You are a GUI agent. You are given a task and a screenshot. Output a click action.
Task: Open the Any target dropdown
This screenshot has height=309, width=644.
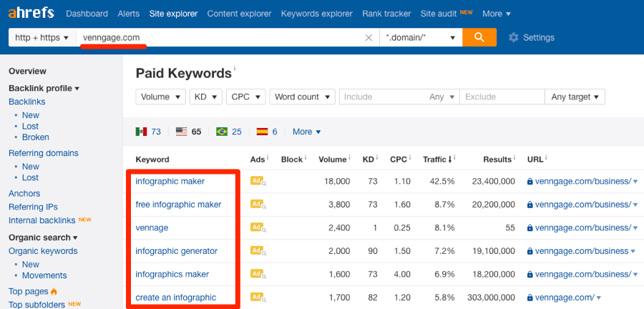pos(575,97)
